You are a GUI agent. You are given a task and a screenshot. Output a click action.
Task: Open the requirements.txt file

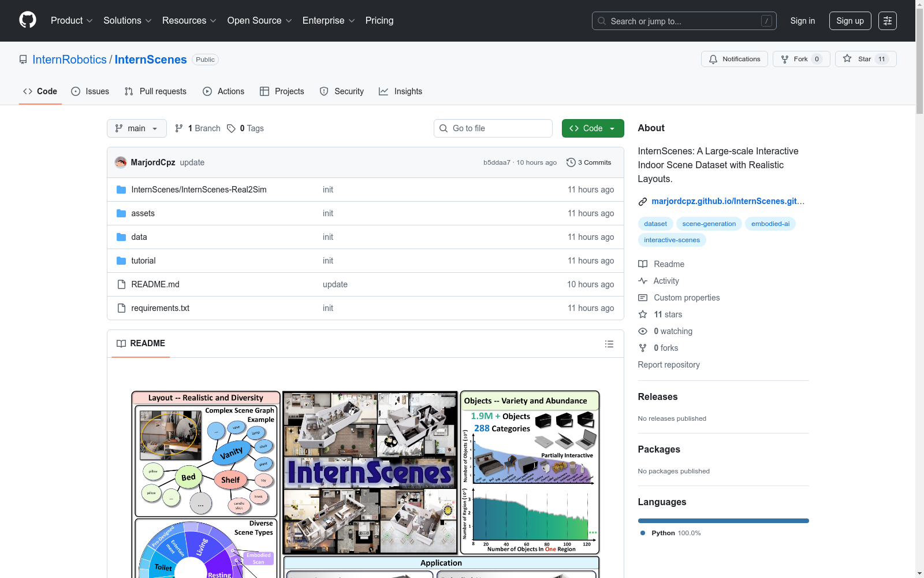coord(161,308)
